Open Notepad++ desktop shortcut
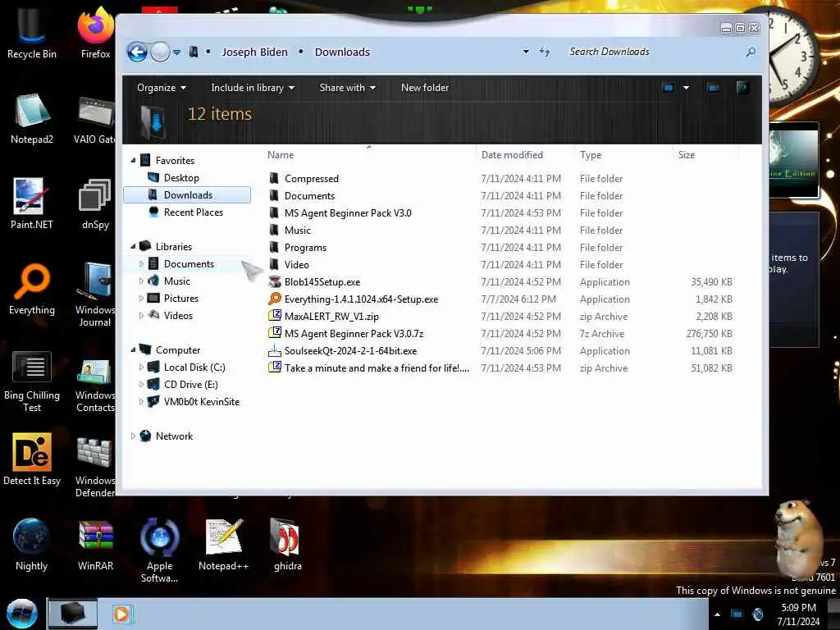The width and height of the screenshot is (840, 630). pos(224,545)
